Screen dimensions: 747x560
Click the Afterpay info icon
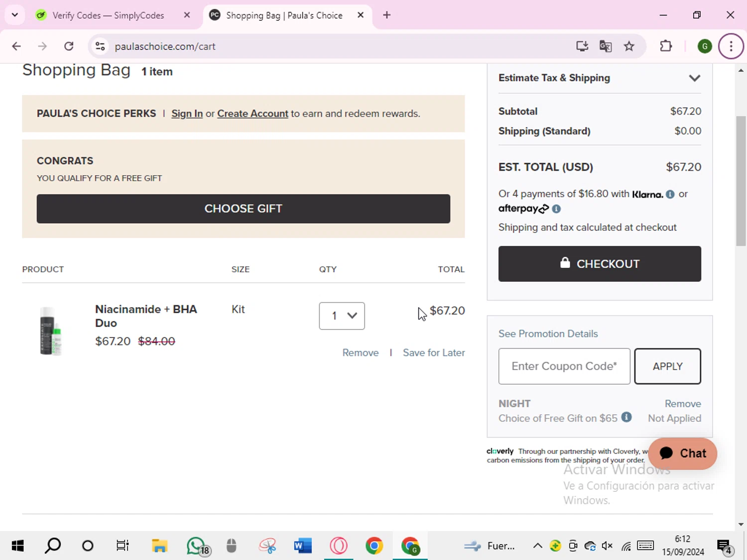pyautogui.click(x=556, y=209)
